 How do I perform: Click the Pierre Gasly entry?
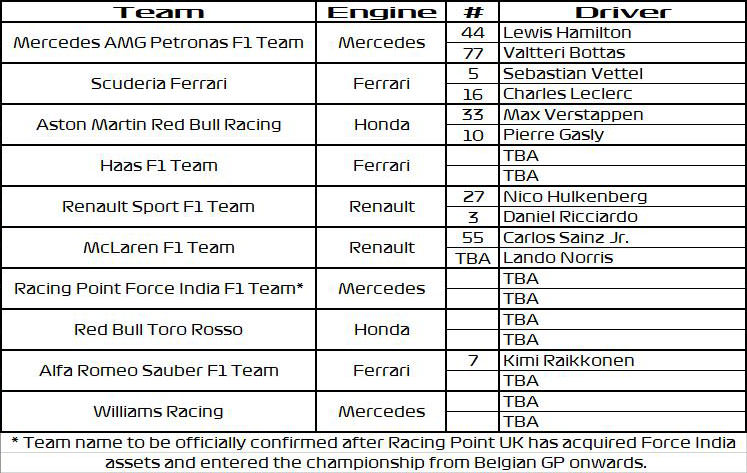(x=622, y=135)
